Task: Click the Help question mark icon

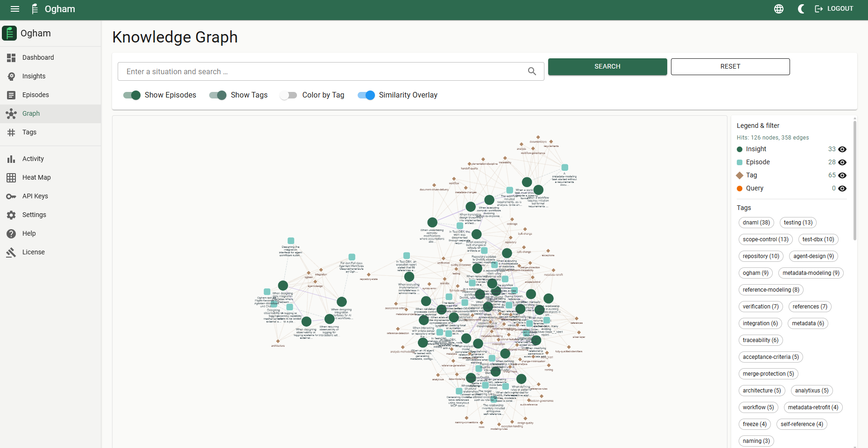Action: point(11,233)
